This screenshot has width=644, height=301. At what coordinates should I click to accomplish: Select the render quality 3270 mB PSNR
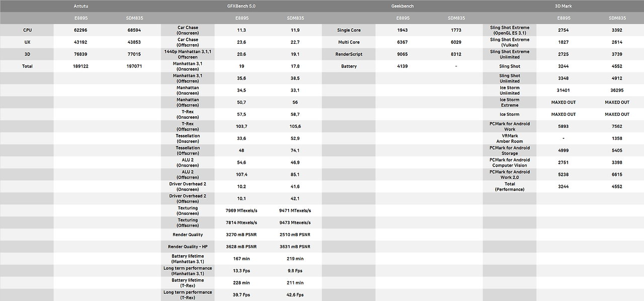click(x=242, y=235)
